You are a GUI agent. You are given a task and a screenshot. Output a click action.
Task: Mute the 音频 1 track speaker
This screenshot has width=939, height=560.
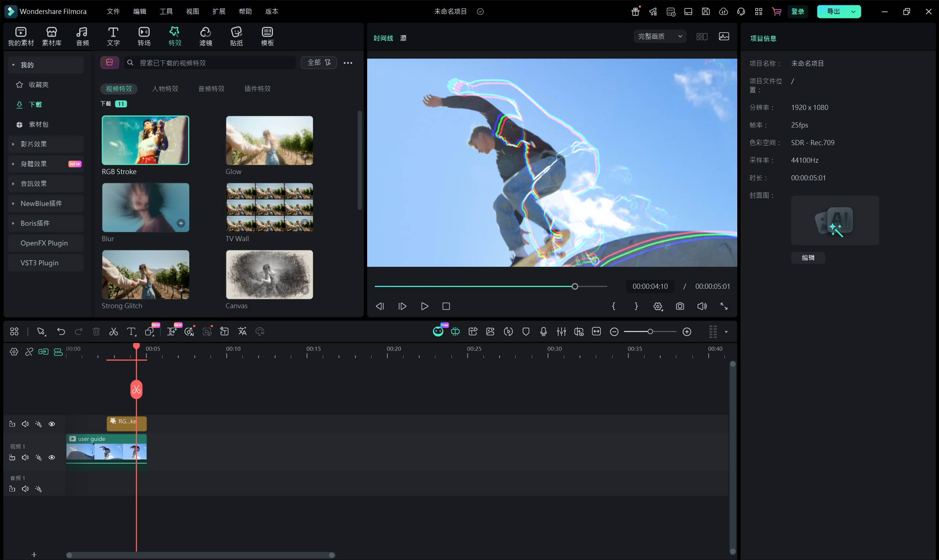click(x=25, y=489)
